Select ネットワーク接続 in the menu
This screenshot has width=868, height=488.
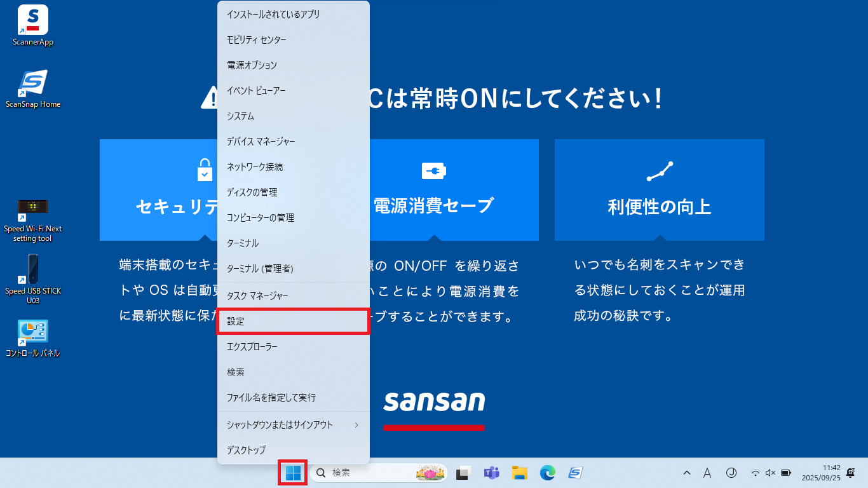[294, 166]
